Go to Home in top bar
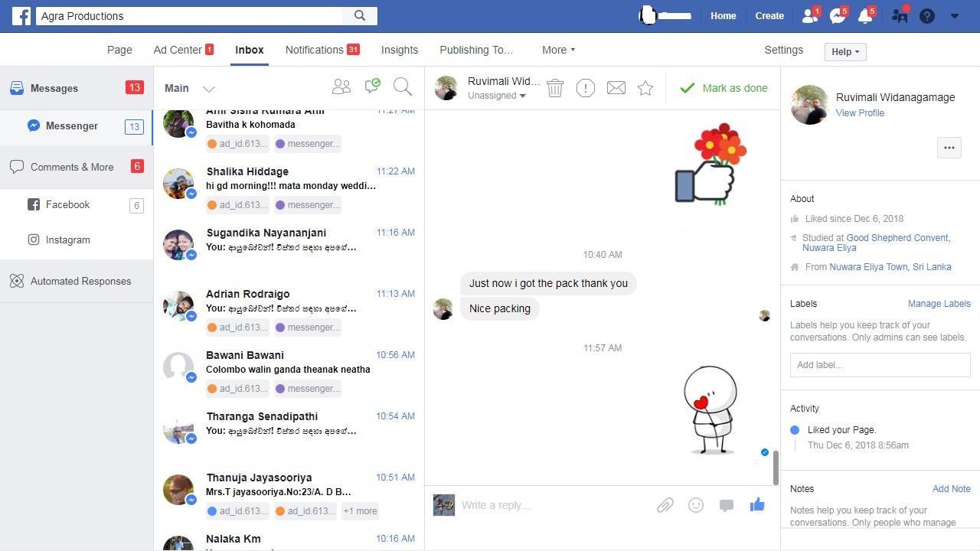Image resolution: width=980 pixels, height=551 pixels. click(x=724, y=15)
